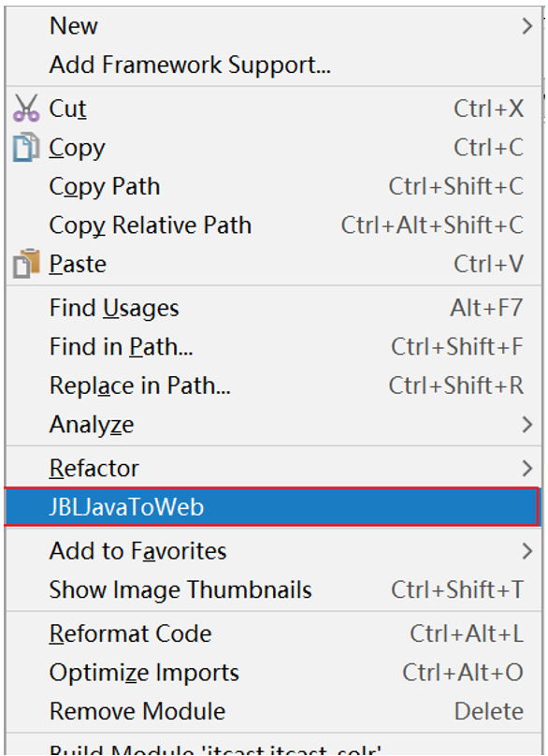
Task: Expand the Refactor submenu arrow
Action: click(x=527, y=468)
